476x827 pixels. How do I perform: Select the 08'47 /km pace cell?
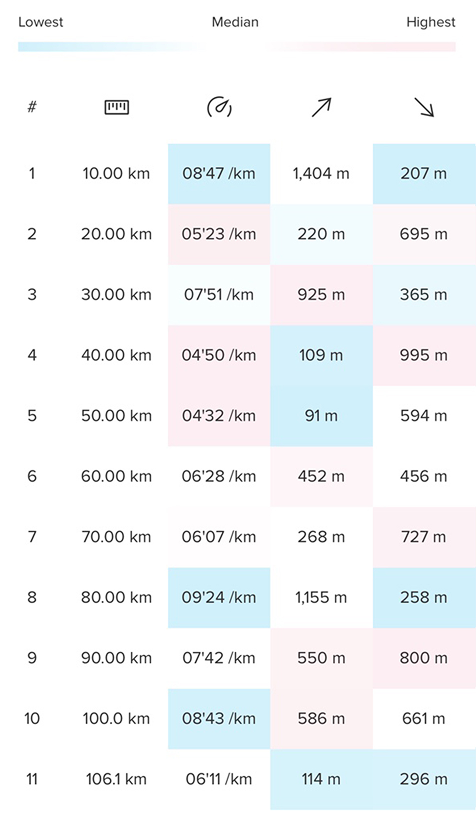[x=219, y=174]
